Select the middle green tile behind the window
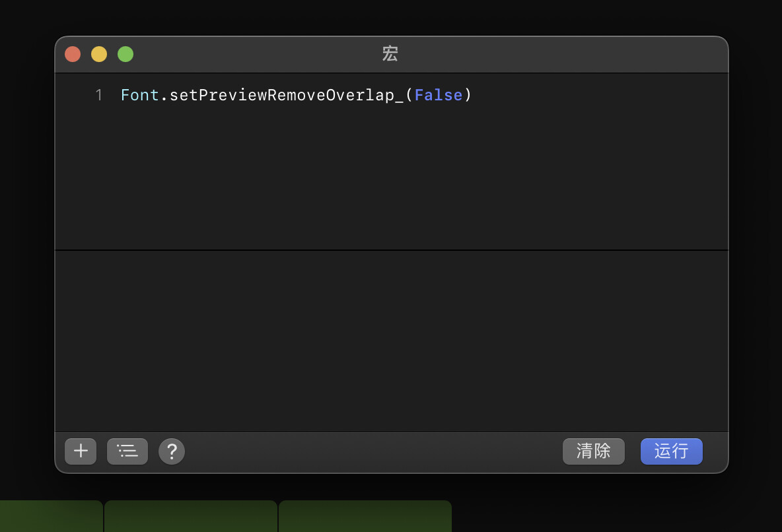 pyautogui.click(x=190, y=516)
